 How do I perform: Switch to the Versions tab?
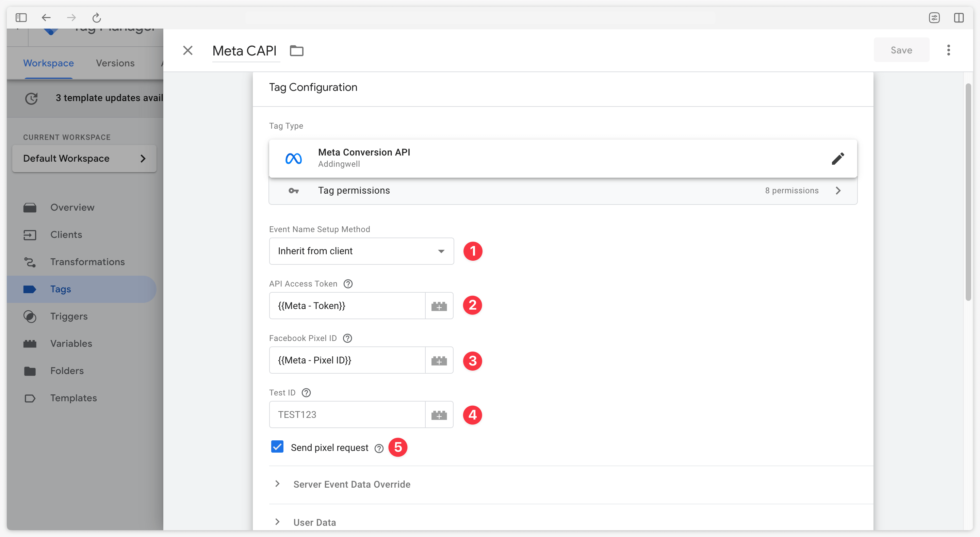[115, 63]
